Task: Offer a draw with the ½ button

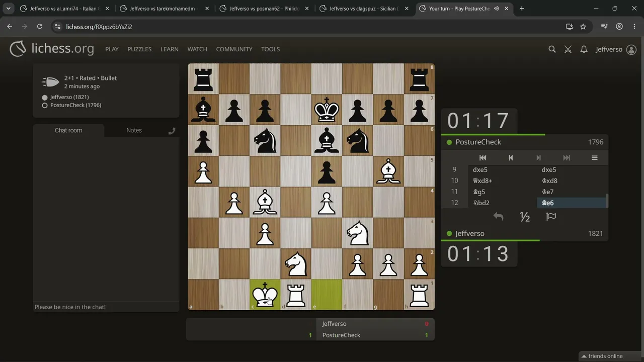Action: click(525, 217)
